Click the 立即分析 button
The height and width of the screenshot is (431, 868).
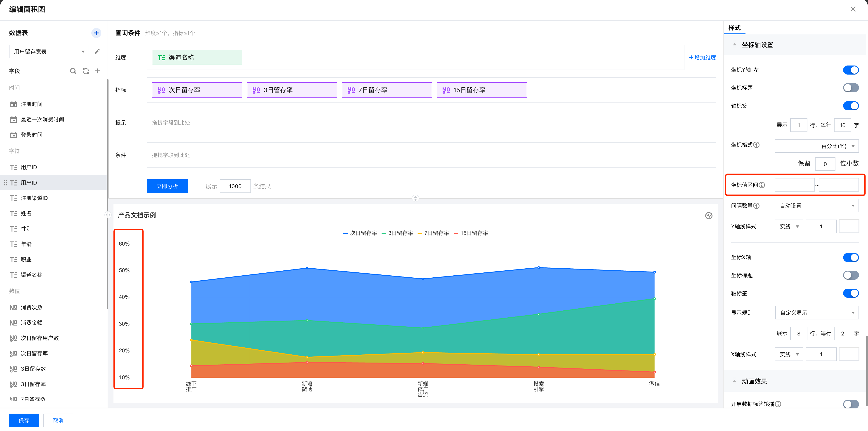click(167, 186)
